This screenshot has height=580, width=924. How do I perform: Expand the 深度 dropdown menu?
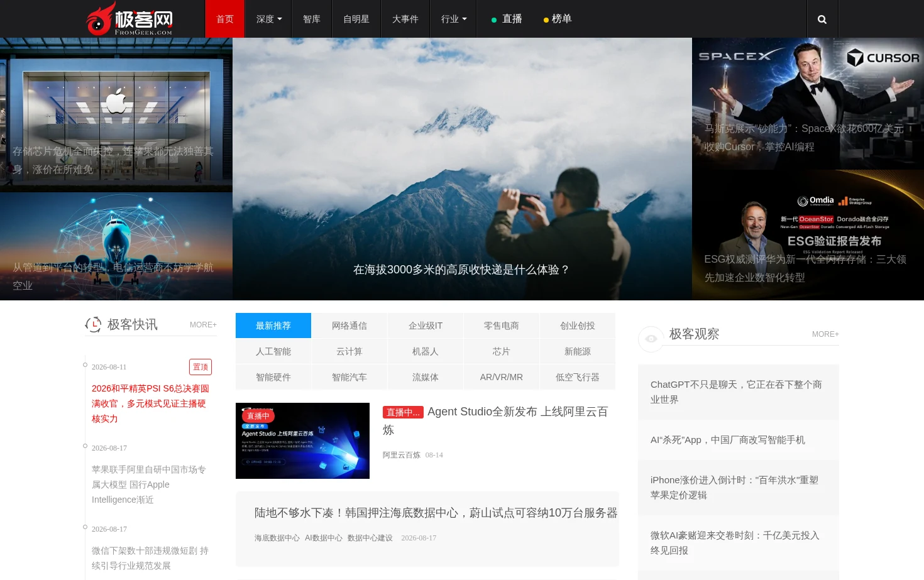pyautogui.click(x=269, y=19)
